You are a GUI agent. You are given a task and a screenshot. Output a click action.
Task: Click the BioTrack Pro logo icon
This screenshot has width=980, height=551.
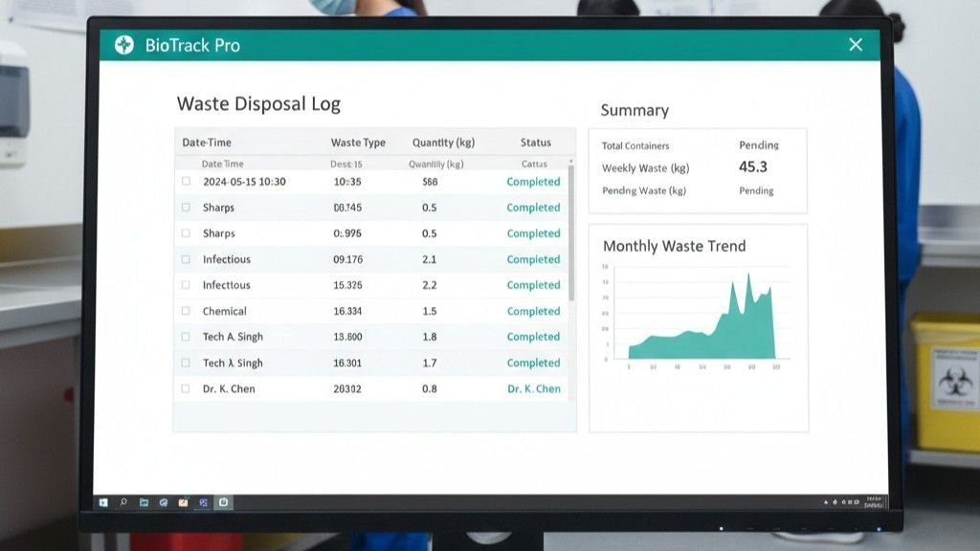tap(123, 45)
